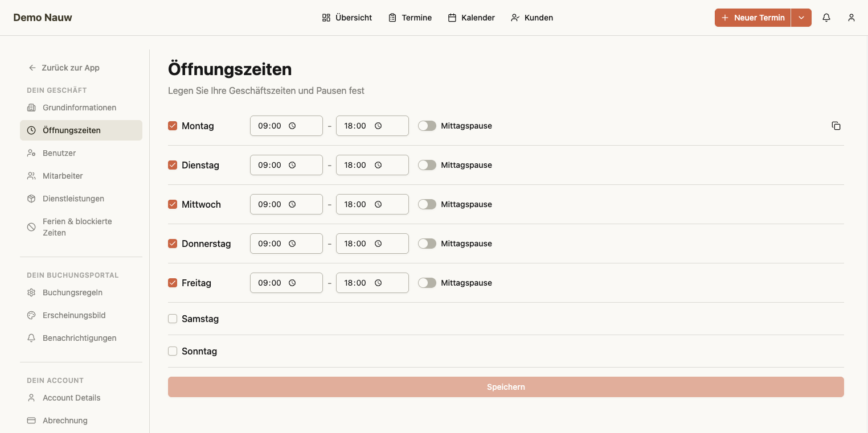The width and height of the screenshot is (868, 433).
Task: Click the Ferien & blockierte Zeiten ban icon
Action: pyautogui.click(x=31, y=227)
